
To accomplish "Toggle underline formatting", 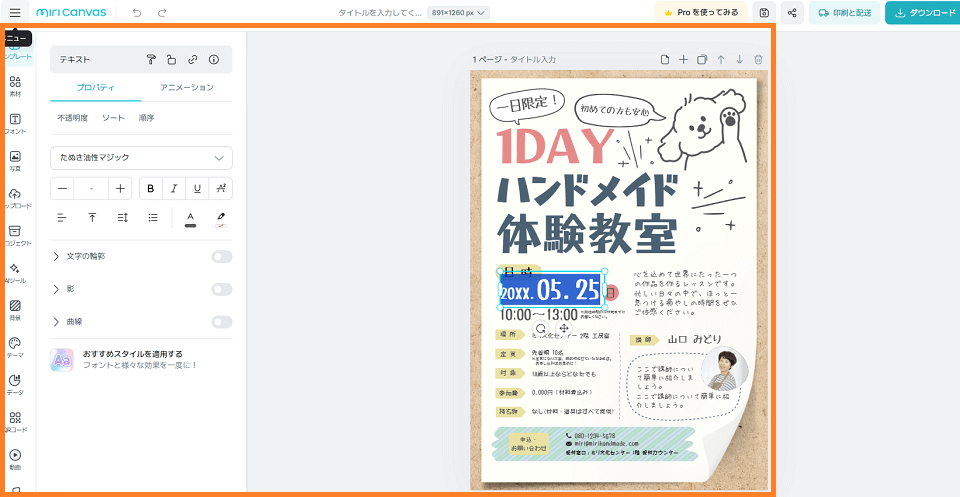I will pyautogui.click(x=197, y=189).
